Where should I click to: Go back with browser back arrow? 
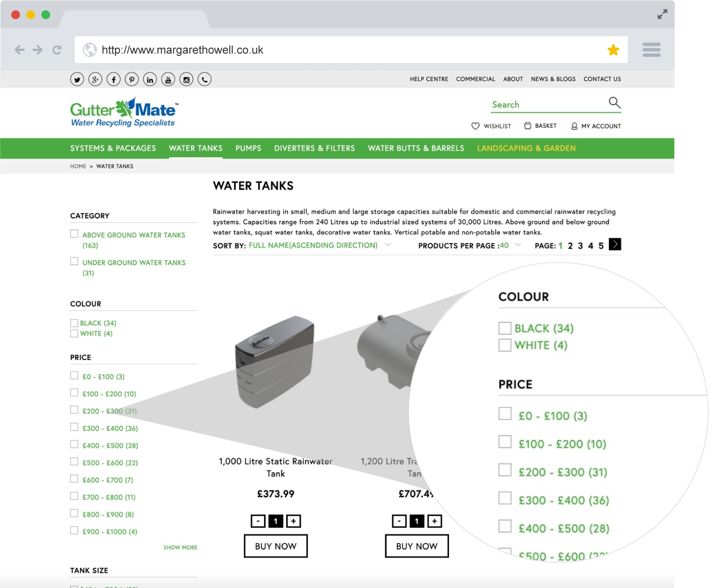[x=19, y=50]
